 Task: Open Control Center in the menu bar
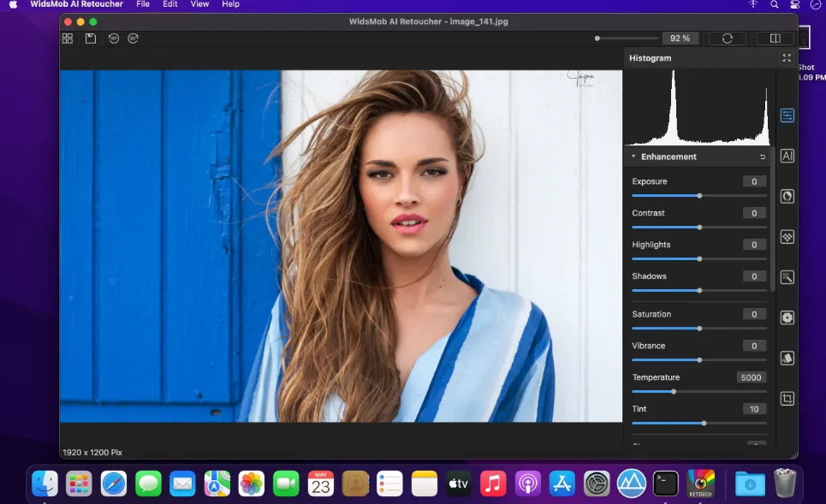coord(794,4)
